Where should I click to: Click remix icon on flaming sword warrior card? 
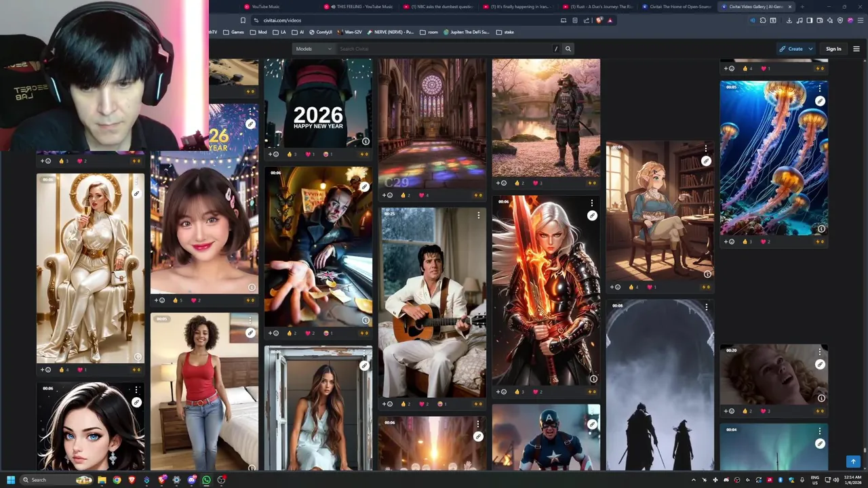tap(592, 216)
